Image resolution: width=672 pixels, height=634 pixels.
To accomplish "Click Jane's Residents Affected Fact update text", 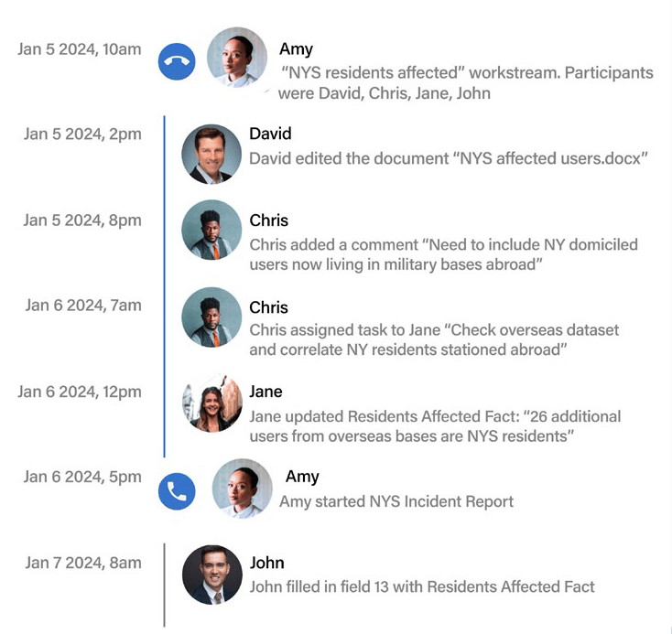I will 435,426.
